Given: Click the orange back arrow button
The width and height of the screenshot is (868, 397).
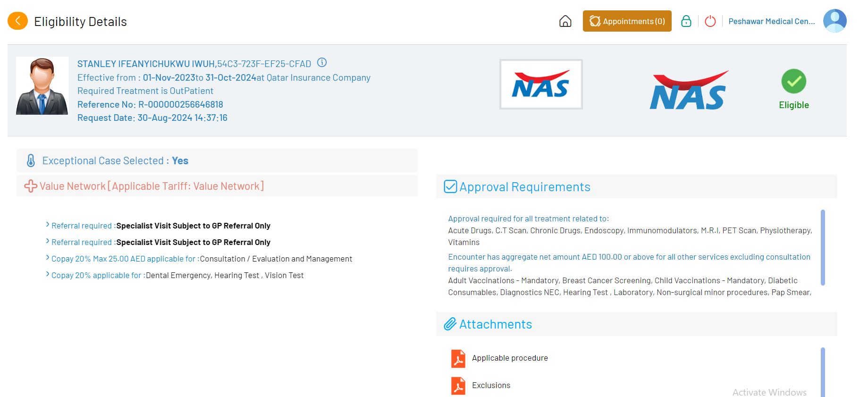Looking at the screenshot, I should pos(17,21).
